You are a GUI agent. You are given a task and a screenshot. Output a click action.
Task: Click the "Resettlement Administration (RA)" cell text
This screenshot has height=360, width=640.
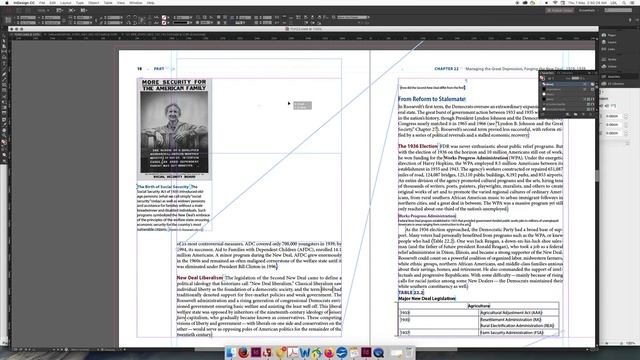[x=511, y=320]
